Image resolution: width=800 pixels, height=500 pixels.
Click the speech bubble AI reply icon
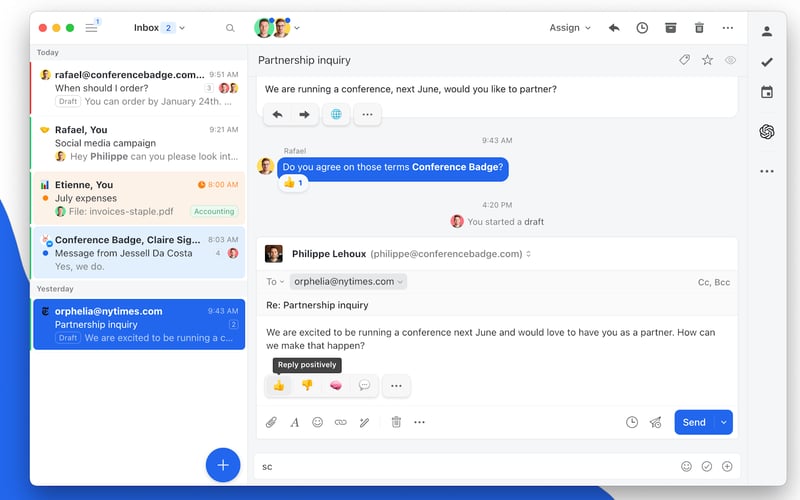pyautogui.click(x=364, y=386)
